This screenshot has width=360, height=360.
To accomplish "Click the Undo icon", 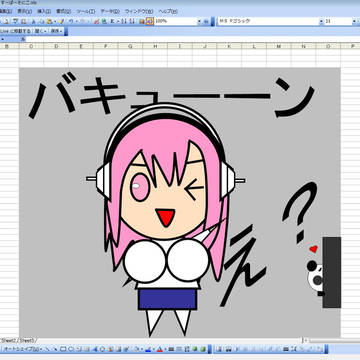I will [71, 21].
